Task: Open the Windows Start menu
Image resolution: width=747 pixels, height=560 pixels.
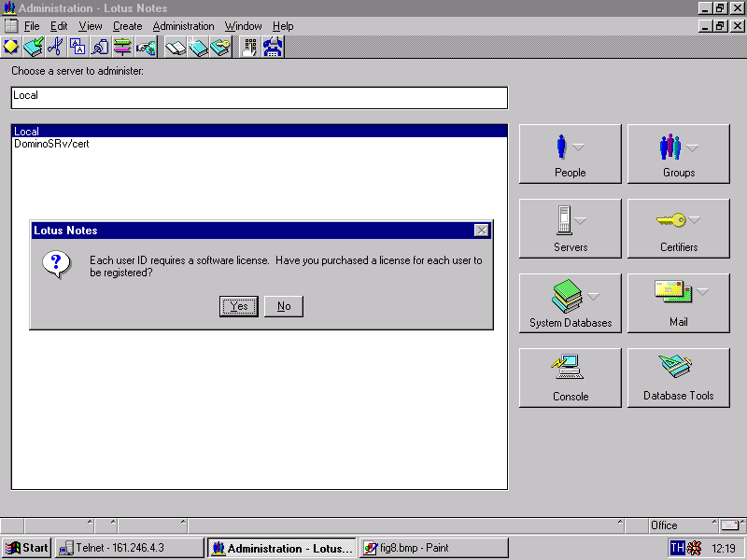Action: click(27, 548)
